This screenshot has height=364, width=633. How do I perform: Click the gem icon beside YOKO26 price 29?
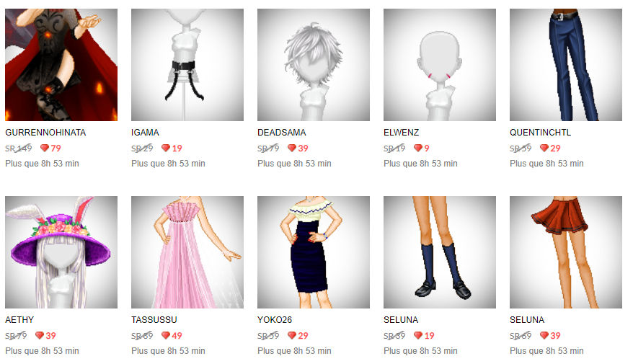292,335
